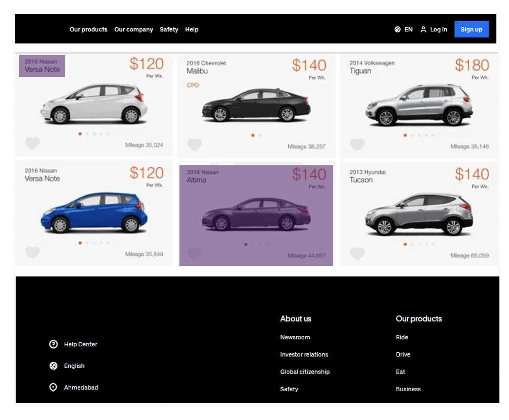Open the Help Center footer link
The height and width of the screenshot is (420, 509).
tap(80, 344)
